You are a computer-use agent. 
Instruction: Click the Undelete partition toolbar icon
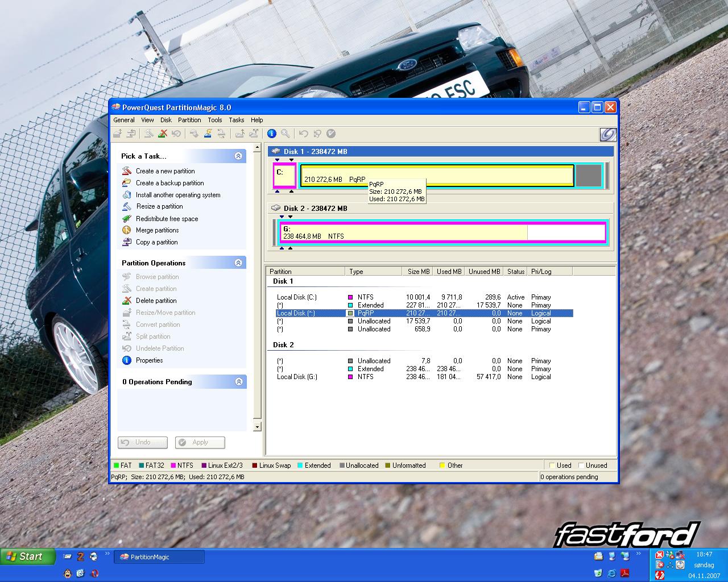(x=176, y=134)
